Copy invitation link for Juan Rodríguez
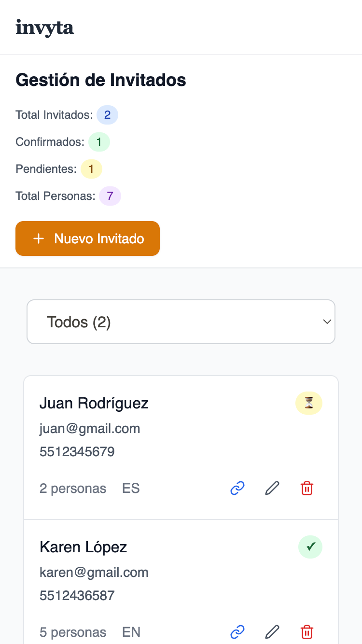Viewport: 362px width, 644px height. point(237,489)
